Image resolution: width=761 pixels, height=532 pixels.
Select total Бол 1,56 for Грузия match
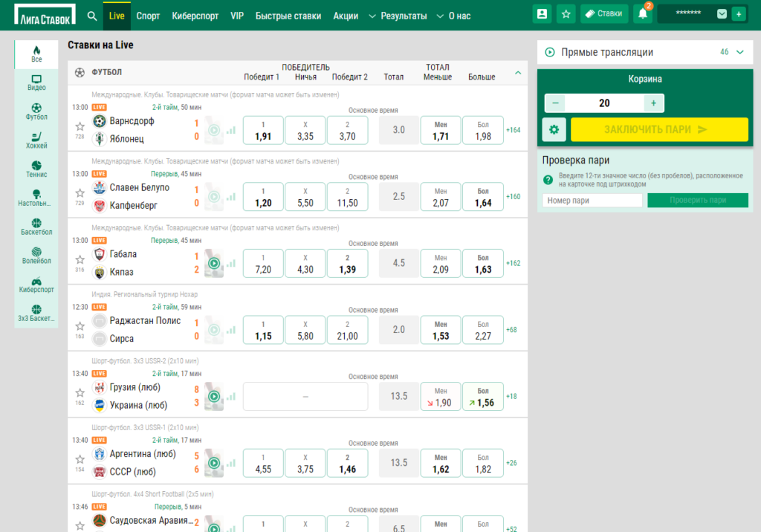[483, 397]
